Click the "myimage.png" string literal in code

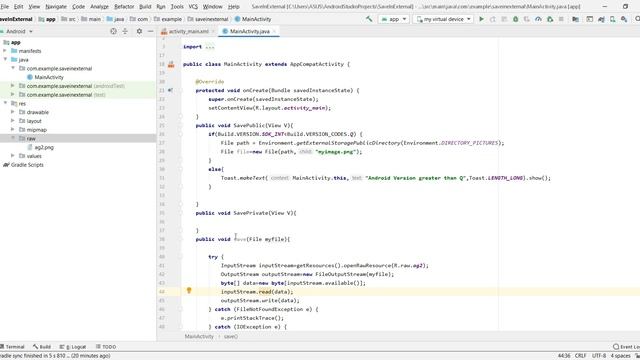point(337,151)
